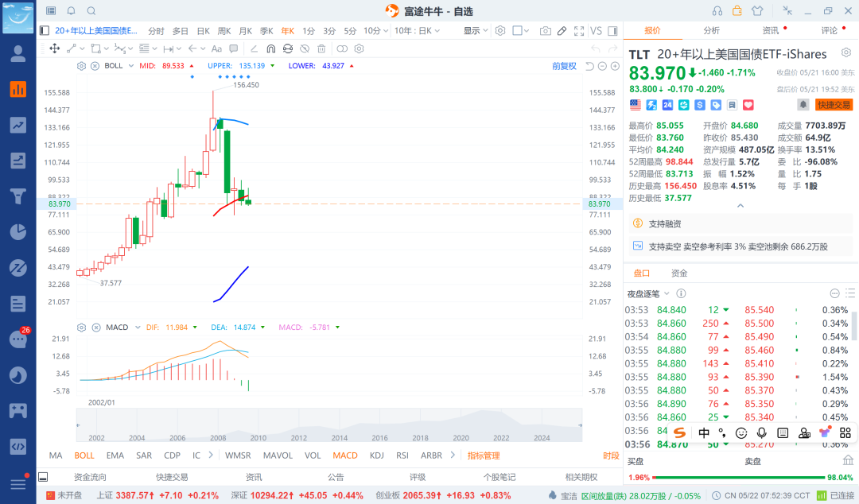Select the comment bubble drawing tool
The width and height of the screenshot is (859, 504).
click(234, 48)
